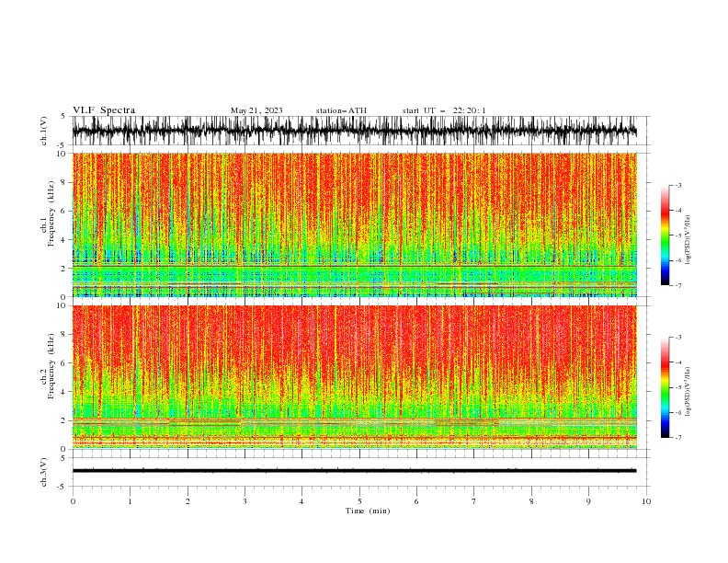Click the "Time (min)" axis label
The height and width of the screenshot is (563, 728).
tap(368, 511)
